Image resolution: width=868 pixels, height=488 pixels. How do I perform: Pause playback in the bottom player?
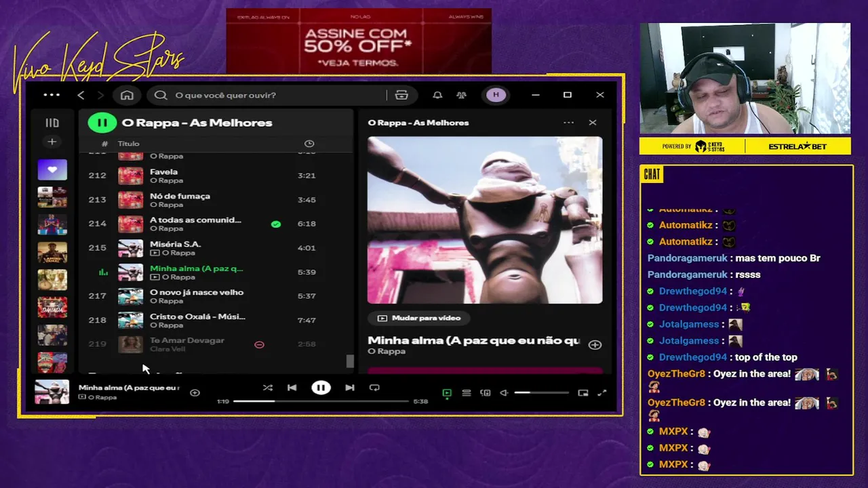[x=321, y=388]
